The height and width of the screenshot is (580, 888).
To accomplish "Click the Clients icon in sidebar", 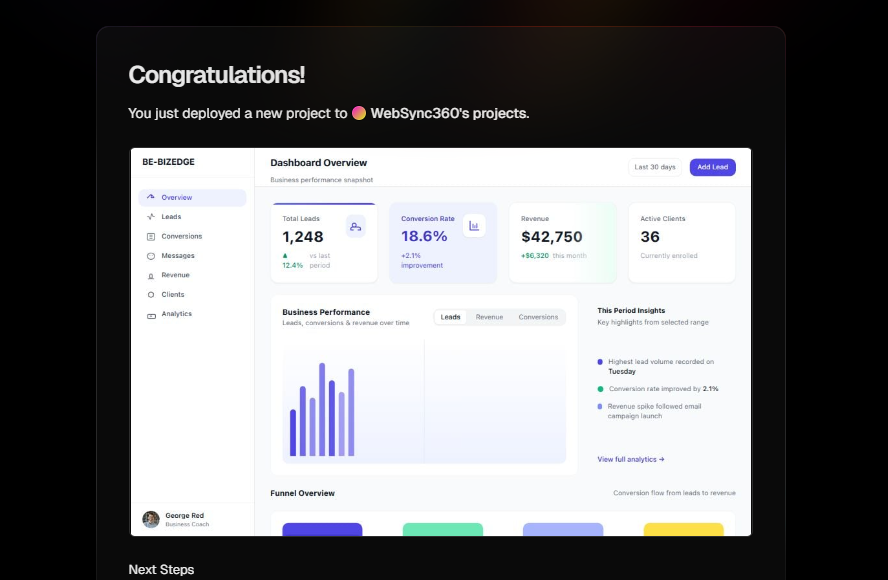I will (x=151, y=295).
